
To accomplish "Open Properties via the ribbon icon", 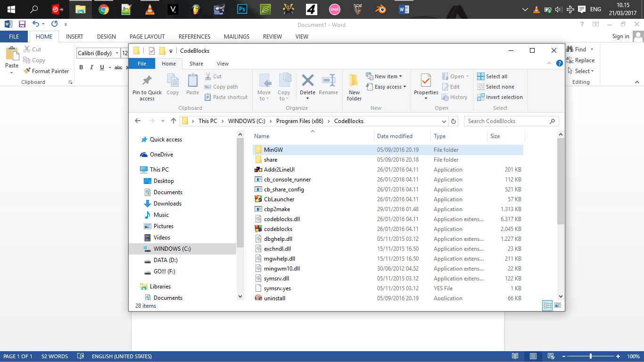I will coord(426,86).
